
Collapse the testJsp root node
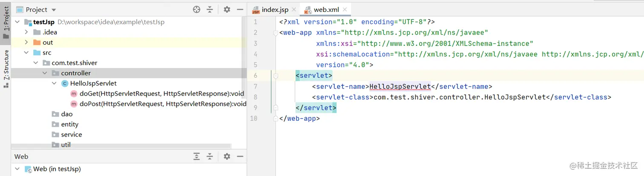(x=17, y=22)
